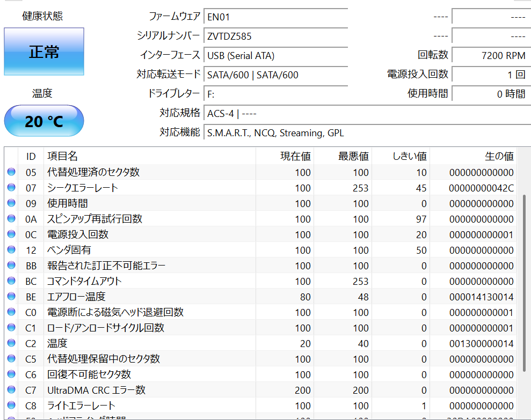Click the 正常 health status button
Viewport: 531px width, 420px height.
coord(44,51)
